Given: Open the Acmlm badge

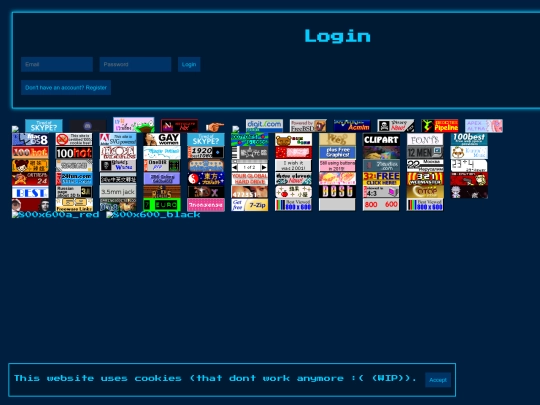Looking at the screenshot, I should (x=352, y=126).
